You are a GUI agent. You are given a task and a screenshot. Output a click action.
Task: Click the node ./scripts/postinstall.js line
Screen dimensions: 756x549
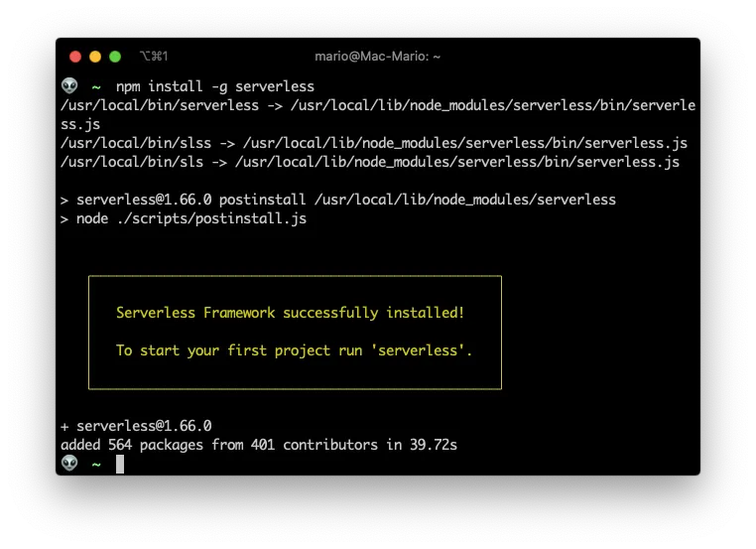[184, 218]
